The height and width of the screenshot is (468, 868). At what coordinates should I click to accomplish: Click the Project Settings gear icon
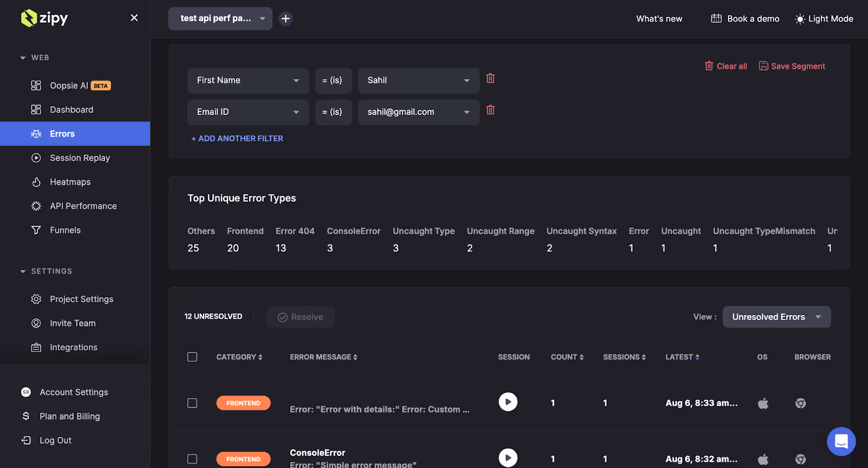[x=36, y=299]
